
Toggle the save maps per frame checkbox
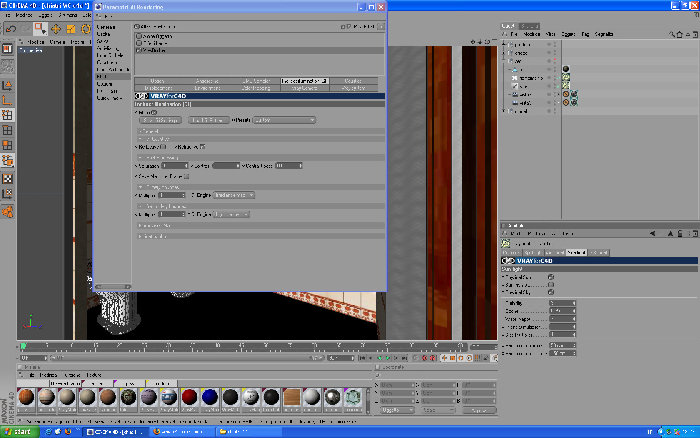[187, 177]
